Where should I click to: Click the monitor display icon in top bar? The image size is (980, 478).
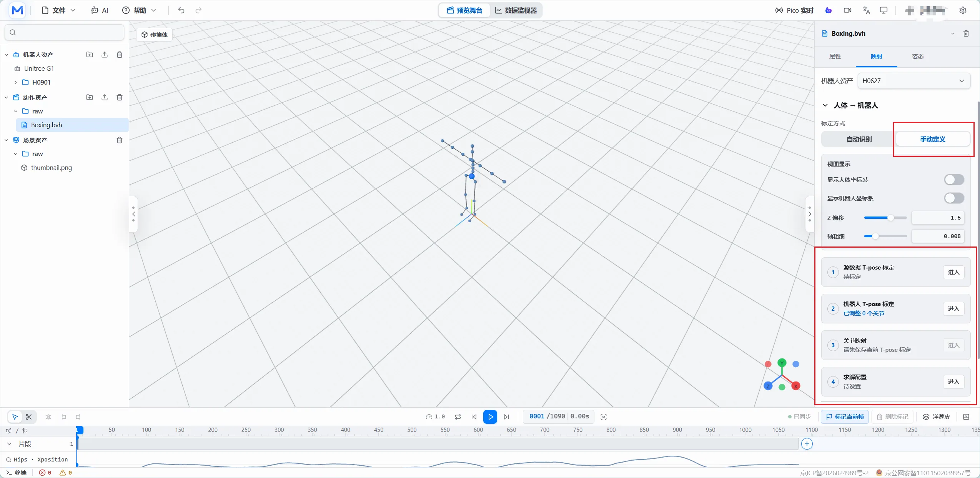(x=883, y=10)
